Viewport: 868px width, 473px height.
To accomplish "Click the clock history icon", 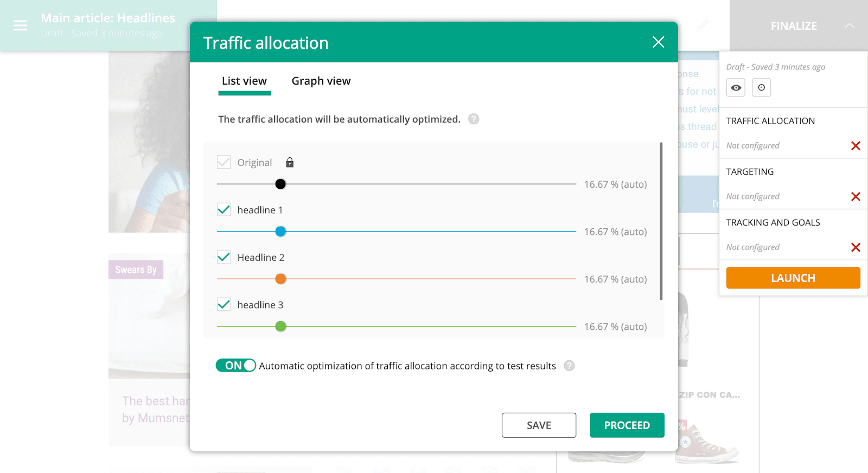I will [761, 88].
